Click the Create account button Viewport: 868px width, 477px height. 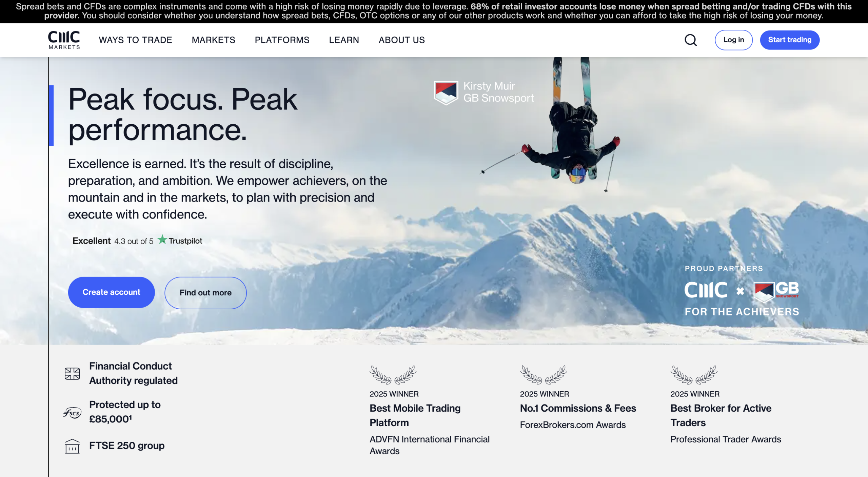(x=111, y=292)
